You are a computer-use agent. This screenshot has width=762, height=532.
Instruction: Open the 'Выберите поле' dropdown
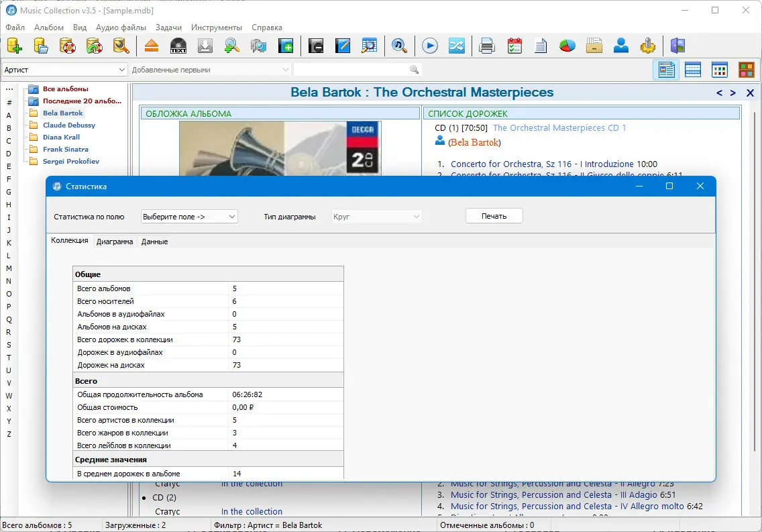click(189, 217)
